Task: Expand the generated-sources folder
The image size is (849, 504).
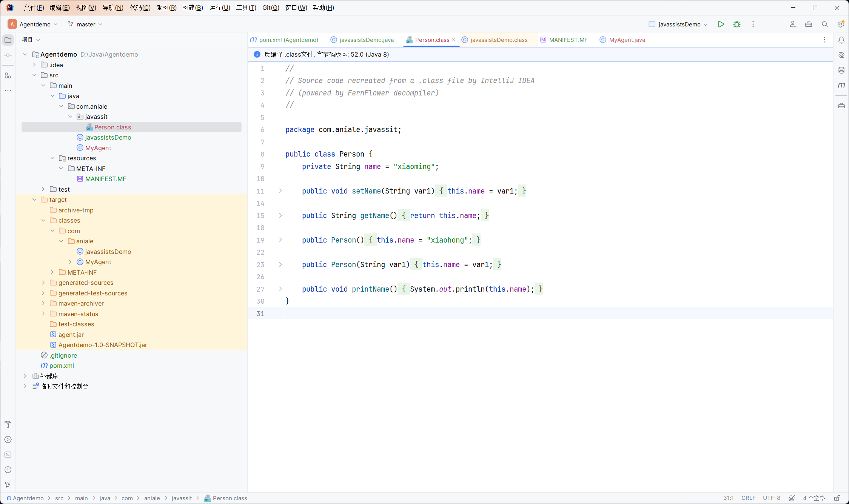Action: point(43,283)
